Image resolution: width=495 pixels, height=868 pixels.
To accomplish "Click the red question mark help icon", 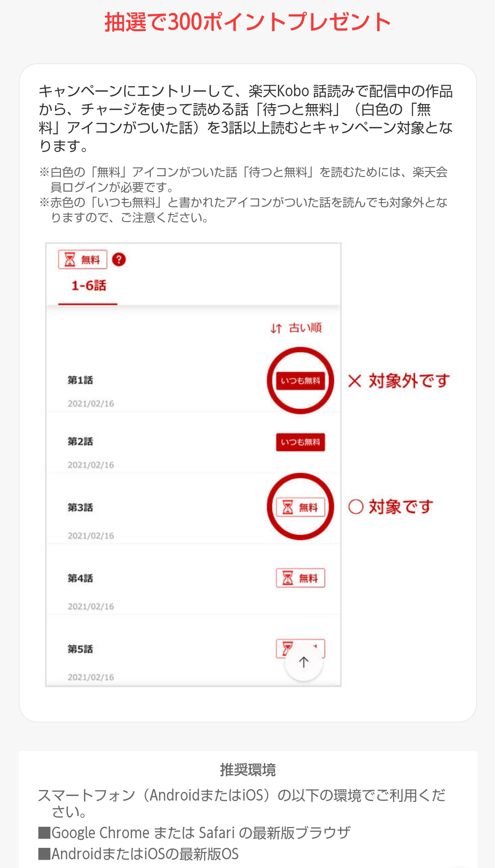I will point(119,260).
